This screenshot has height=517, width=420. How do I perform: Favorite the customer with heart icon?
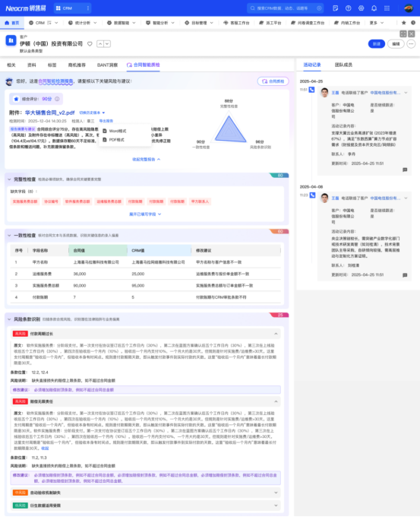point(90,44)
